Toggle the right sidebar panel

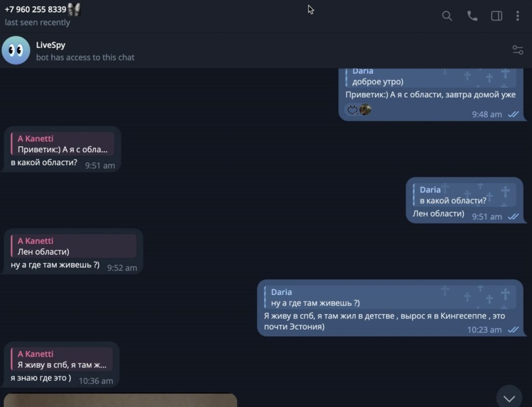[496, 16]
